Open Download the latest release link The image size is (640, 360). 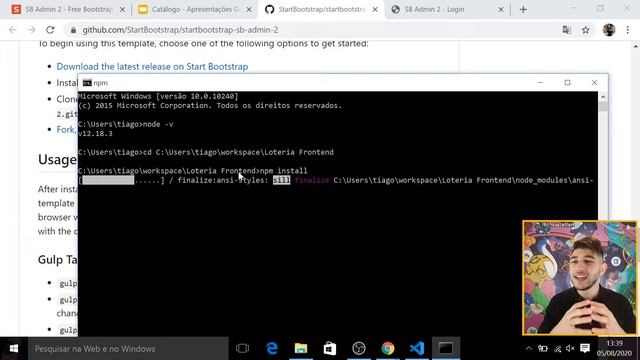(x=152, y=67)
